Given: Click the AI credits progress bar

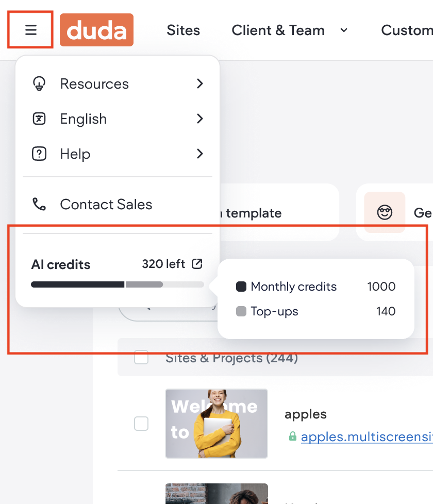Looking at the screenshot, I should (x=118, y=284).
